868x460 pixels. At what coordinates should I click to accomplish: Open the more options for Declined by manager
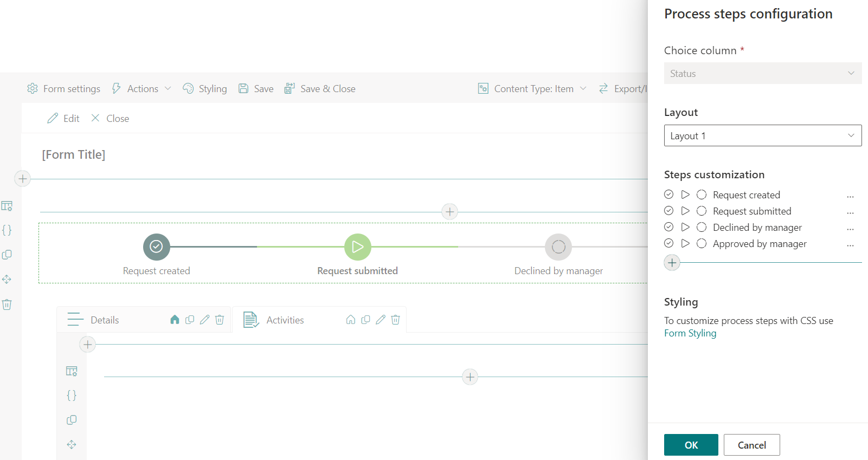[x=850, y=228]
